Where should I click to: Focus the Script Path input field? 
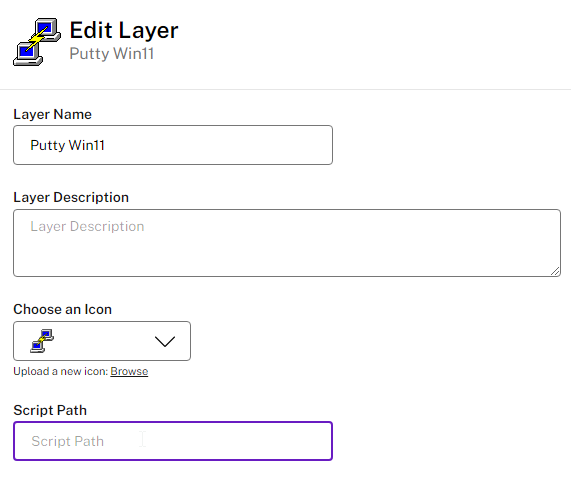tap(173, 441)
